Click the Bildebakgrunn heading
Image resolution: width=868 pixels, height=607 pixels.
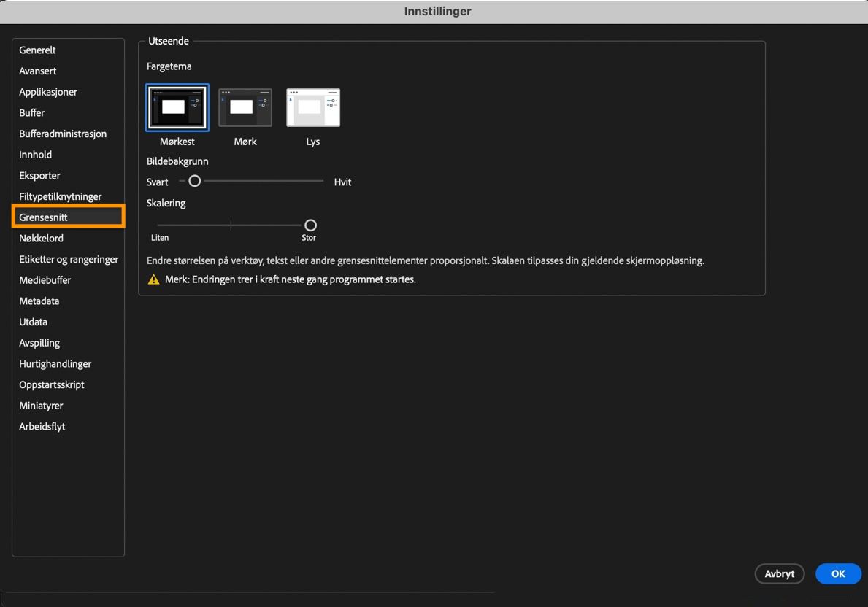tap(177, 161)
